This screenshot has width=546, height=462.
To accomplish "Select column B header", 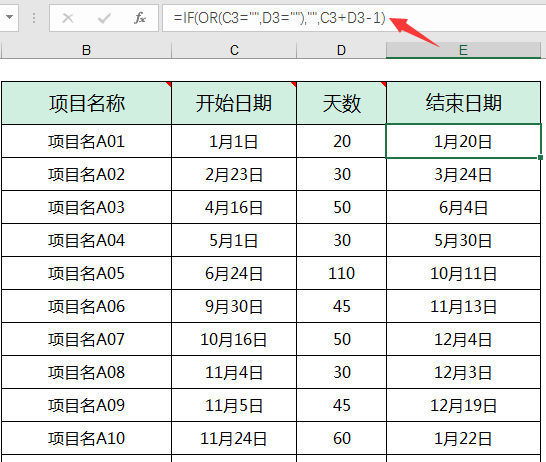I will pos(86,50).
